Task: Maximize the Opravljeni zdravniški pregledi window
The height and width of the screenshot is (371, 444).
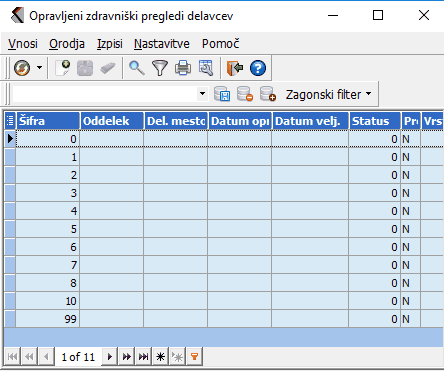Action: coord(378,15)
